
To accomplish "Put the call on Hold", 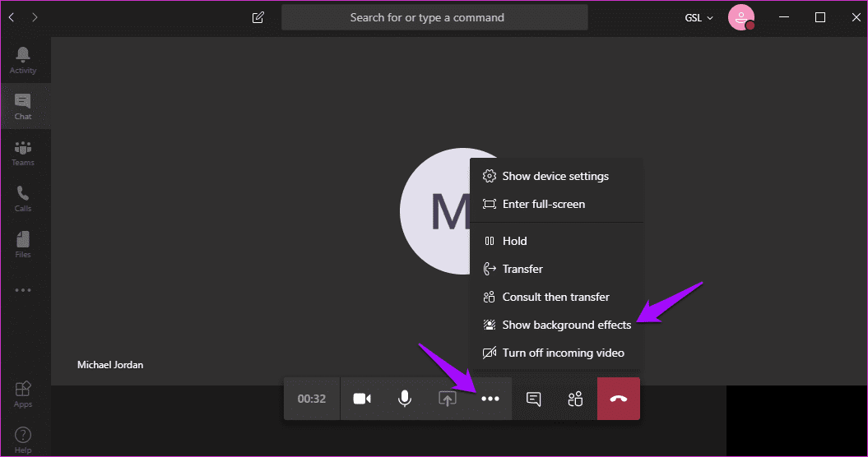I will pyautogui.click(x=556, y=241).
